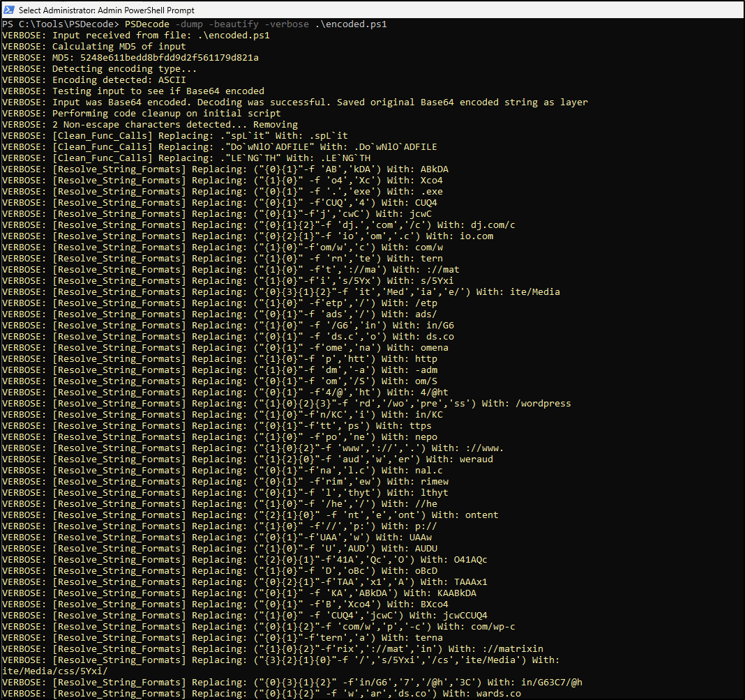745x700 pixels.
Task: Click the line ending 'With: in/G6'
Action: coord(228,326)
